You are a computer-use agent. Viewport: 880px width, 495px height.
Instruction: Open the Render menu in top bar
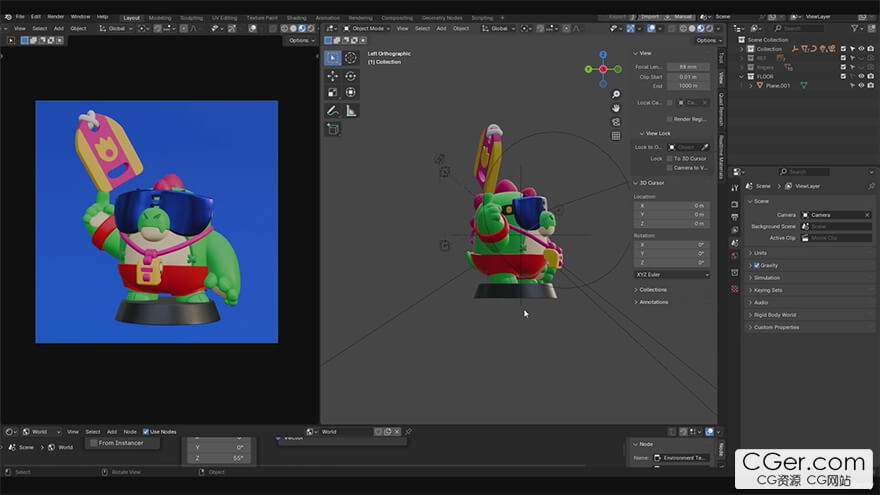[56, 17]
